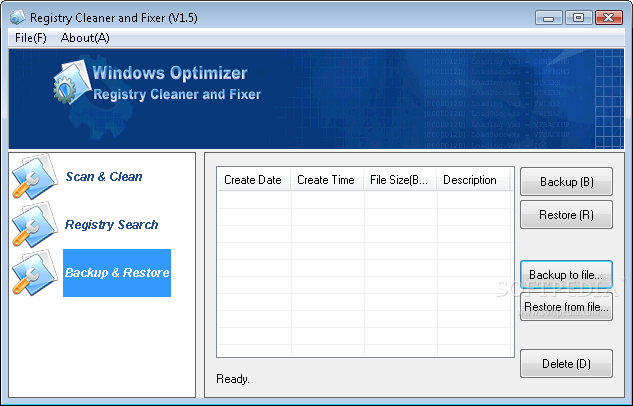Sort by the Description column header
Screen dimensions: 633x406
[473, 180]
